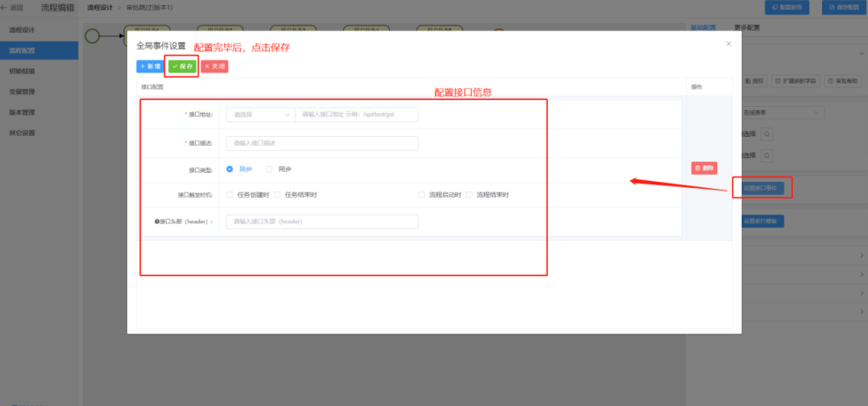868x406 pixels.
Task: Collapse the section via the down chevron under 更多配置
Action: pos(861,53)
